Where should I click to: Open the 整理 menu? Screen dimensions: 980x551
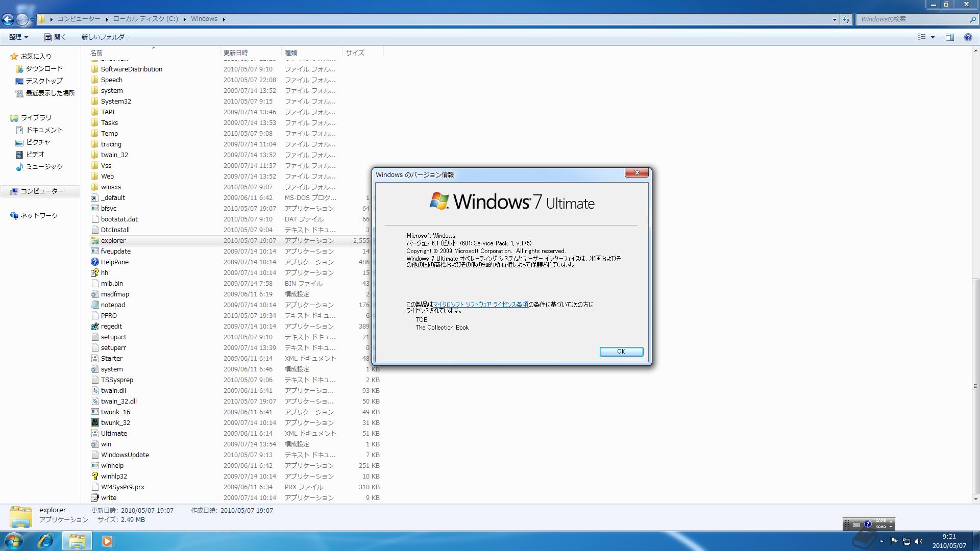click(18, 37)
